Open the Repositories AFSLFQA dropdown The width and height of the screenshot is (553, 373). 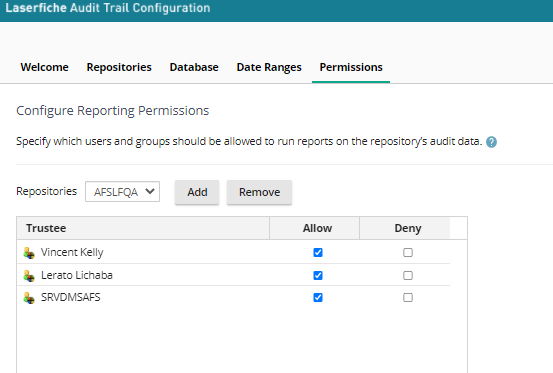pyautogui.click(x=122, y=192)
